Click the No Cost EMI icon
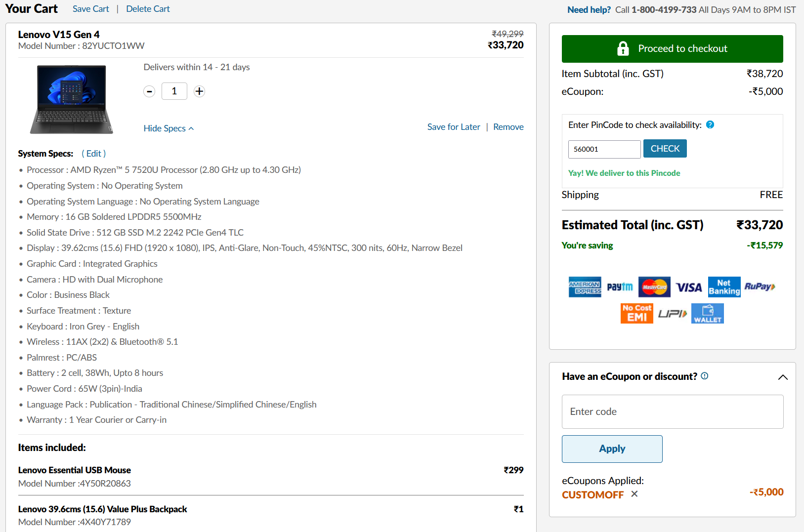This screenshot has height=532, width=804. point(636,313)
